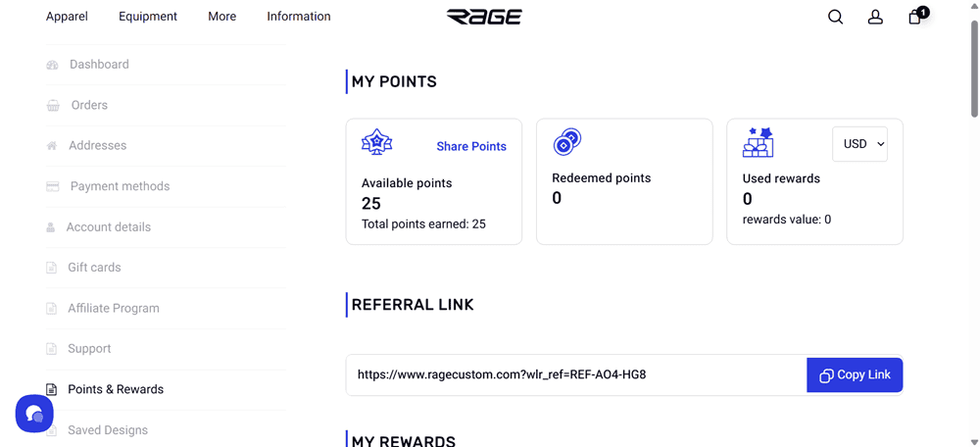Open the chat widget bubble
980x447 pixels.
(34, 414)
